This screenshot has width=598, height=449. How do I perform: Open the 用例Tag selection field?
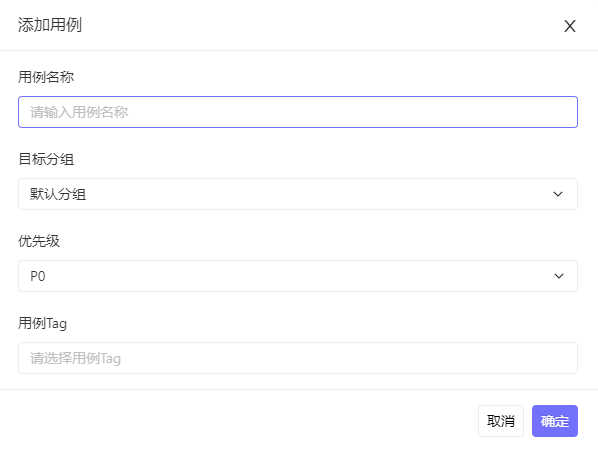click(298, 358)
